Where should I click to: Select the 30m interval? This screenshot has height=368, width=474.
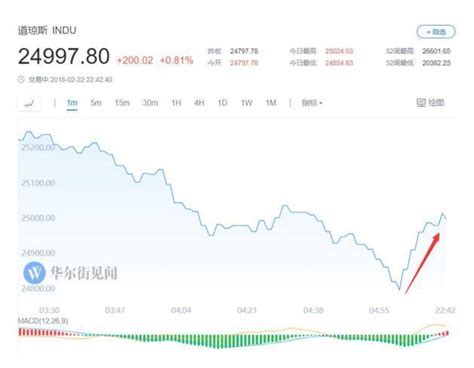pos(150,103)
